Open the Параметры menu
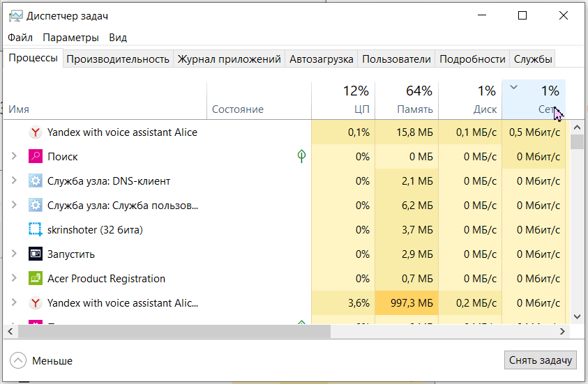 (x=70, y=38)
